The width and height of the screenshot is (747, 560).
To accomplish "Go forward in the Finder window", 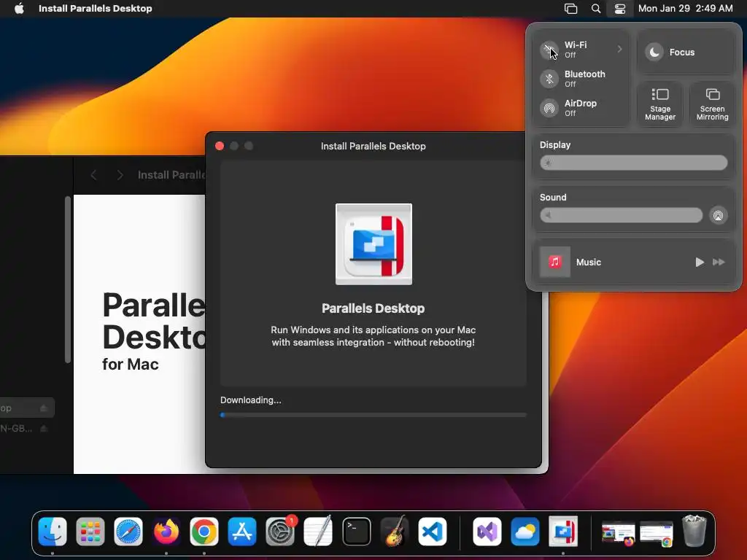I will pyautogui.click(x=120, y=175).
